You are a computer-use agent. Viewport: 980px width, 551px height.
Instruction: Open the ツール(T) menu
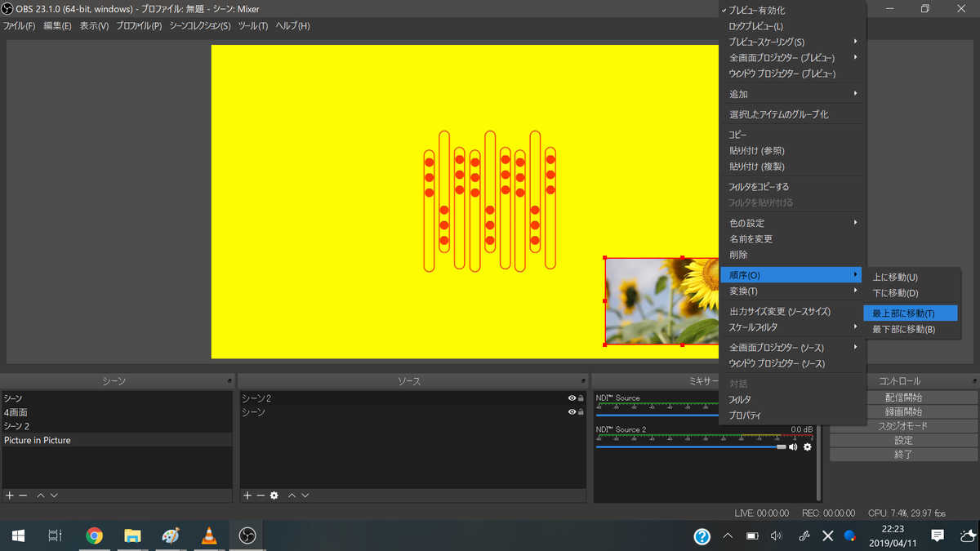pos(253,26)
